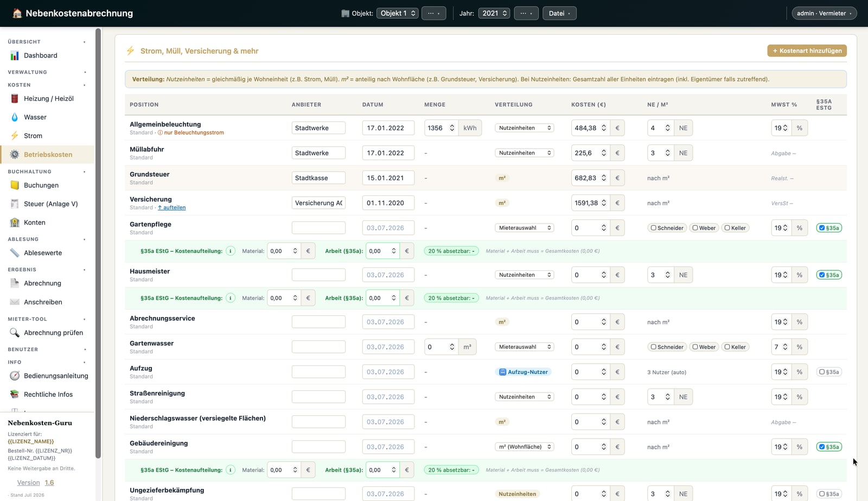868x501 pixels.
Task: Click NE stepper for Straßenreinigung
Action: tap(668, 397)
